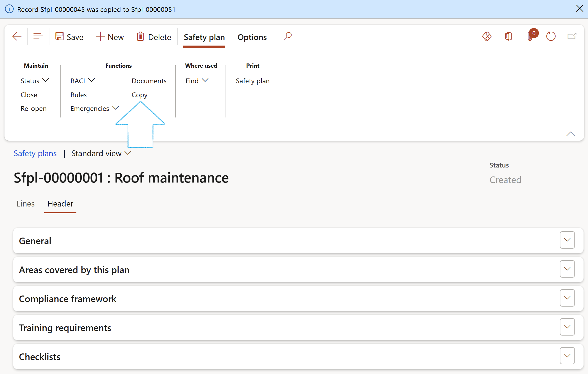Click the search magnifier icon

[x=287, y=36]
